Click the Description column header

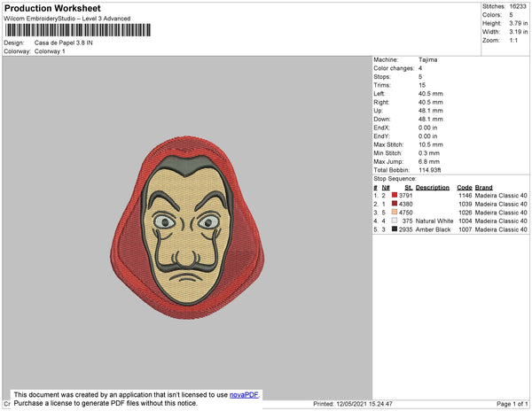pyautogui.click(x=433, y=188)
